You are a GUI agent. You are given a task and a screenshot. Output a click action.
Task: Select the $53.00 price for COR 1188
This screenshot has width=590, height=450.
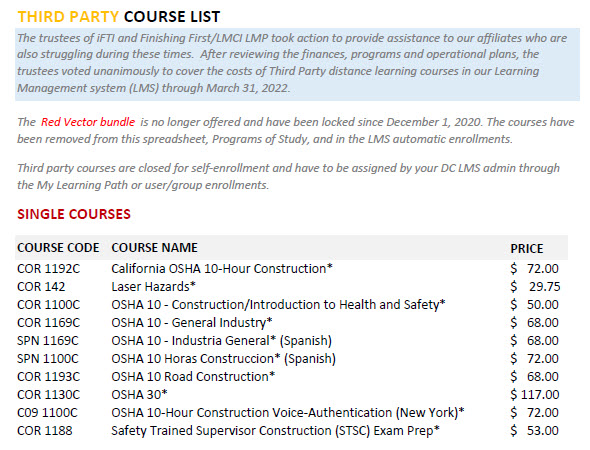[534, 431]
